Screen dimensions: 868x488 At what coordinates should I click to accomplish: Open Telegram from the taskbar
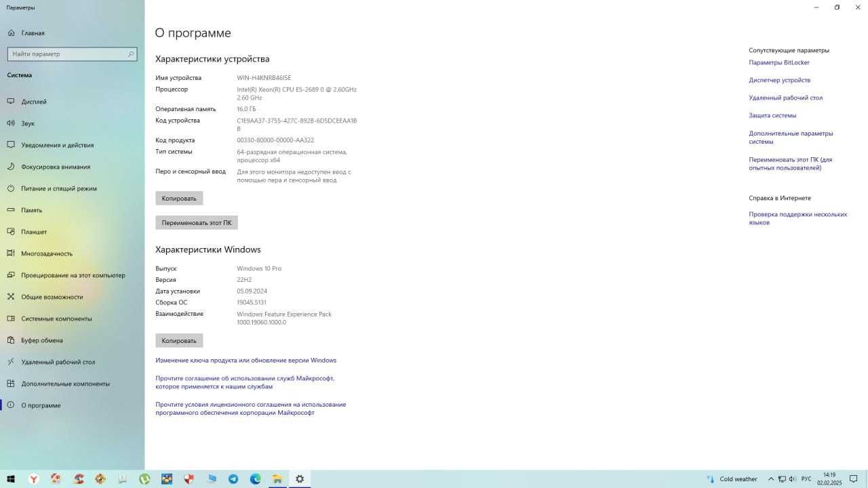(233, 479)
